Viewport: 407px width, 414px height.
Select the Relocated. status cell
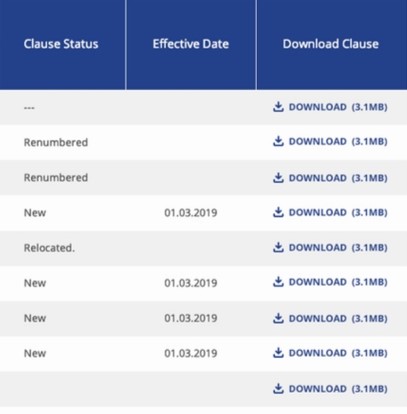(49, 248)
